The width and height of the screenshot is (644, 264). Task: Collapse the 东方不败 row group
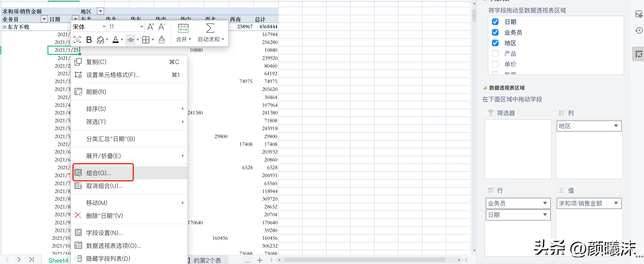[4, 27]
